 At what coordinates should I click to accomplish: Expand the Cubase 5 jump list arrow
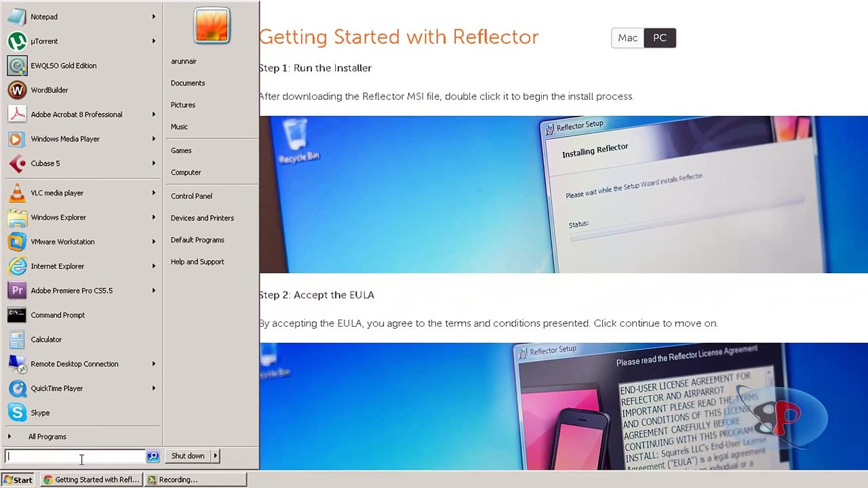coord(153,163)
